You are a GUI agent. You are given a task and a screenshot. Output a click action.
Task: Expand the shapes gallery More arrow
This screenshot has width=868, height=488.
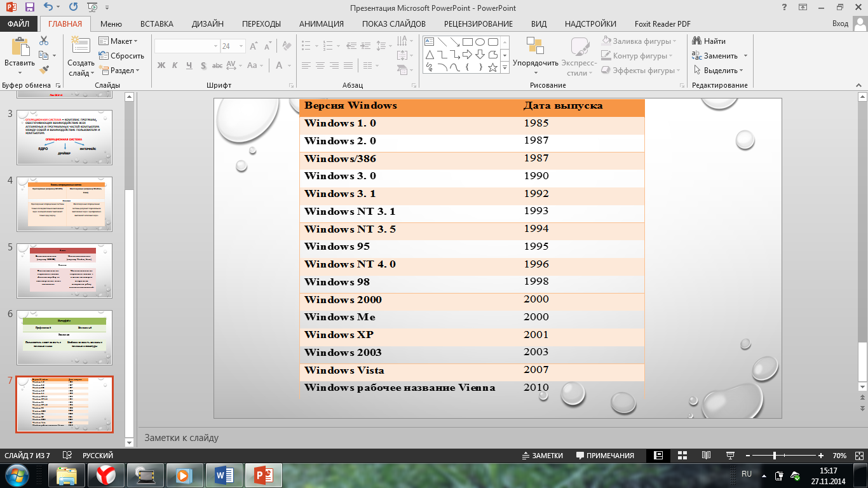point(505,67)
